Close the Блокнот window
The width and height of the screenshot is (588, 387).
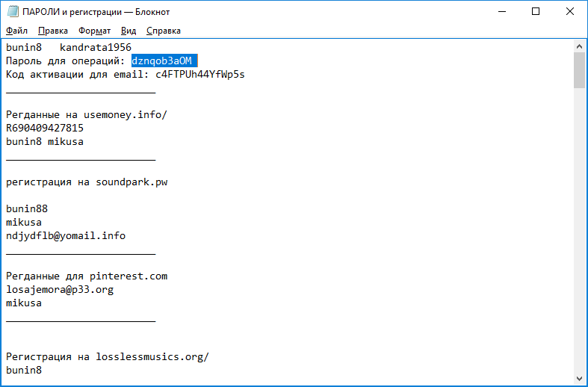tap(570, 12)
